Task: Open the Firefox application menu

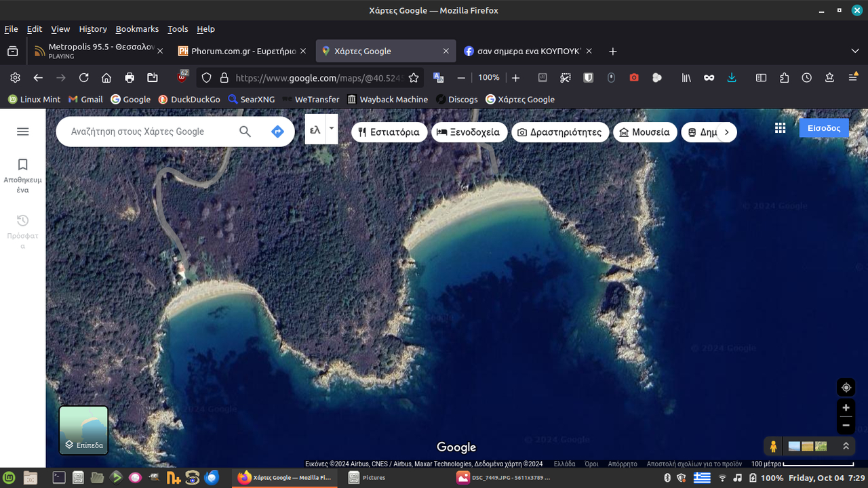Action: click(853, 78)
